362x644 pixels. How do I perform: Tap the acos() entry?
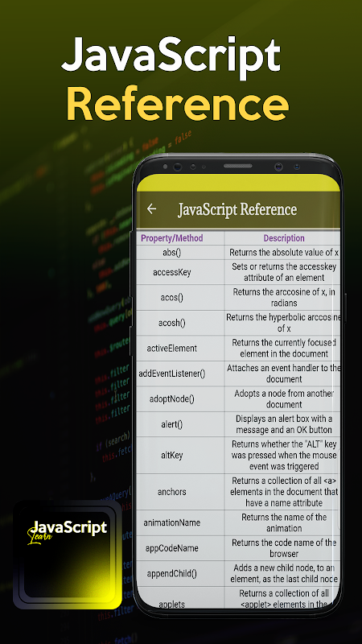tap(171, 298)
